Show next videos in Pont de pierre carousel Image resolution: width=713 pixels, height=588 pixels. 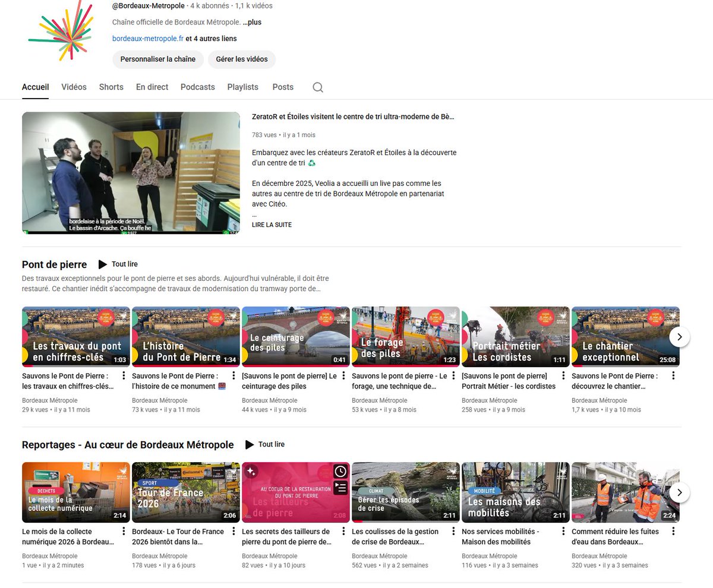coord(680,337)
